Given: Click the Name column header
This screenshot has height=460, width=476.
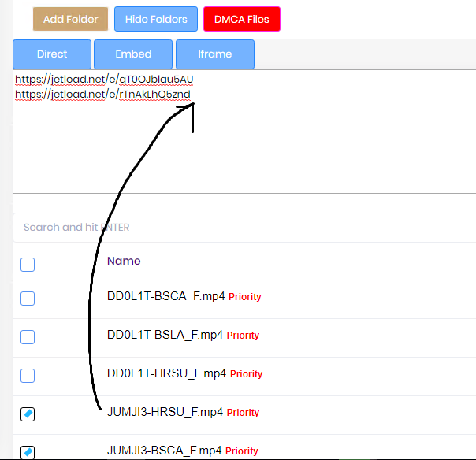Looking at the screenshot, I should [124, 261].
